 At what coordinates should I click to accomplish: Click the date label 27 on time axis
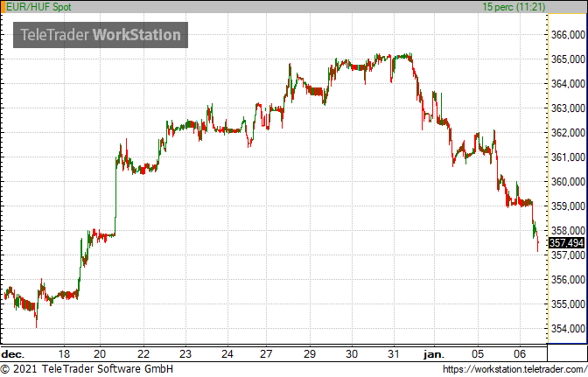(266, 354)
